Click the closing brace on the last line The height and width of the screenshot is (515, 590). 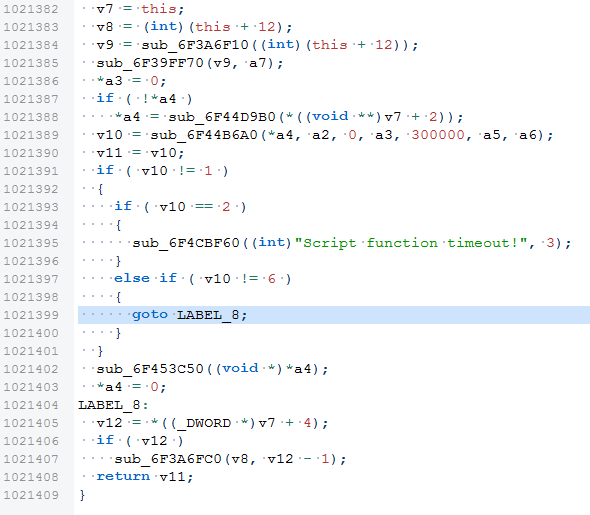point(82,495)
